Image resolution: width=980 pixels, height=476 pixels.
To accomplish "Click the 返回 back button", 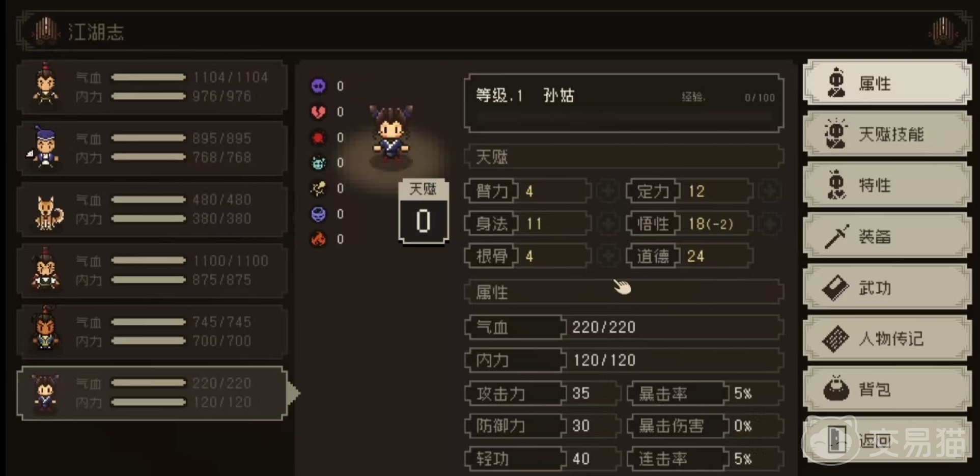I will pyautogui.click(x=887, y=440).
